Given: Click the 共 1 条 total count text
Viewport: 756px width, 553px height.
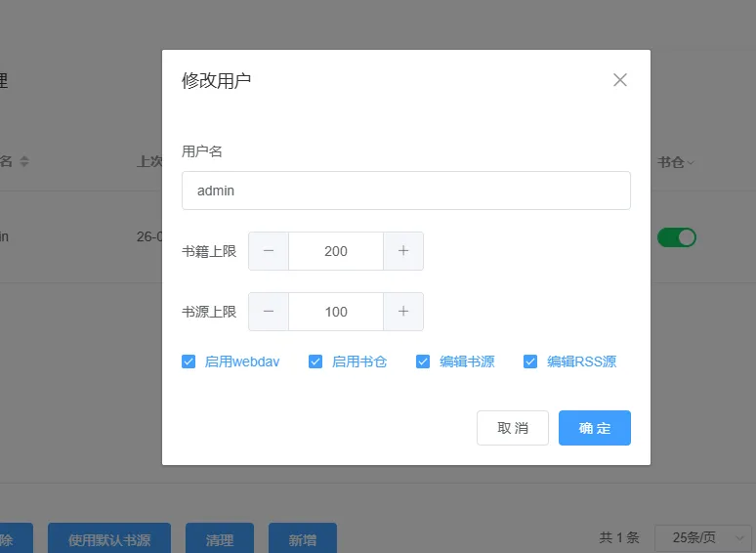Looking at the screenshot, I should pos(619,537).
